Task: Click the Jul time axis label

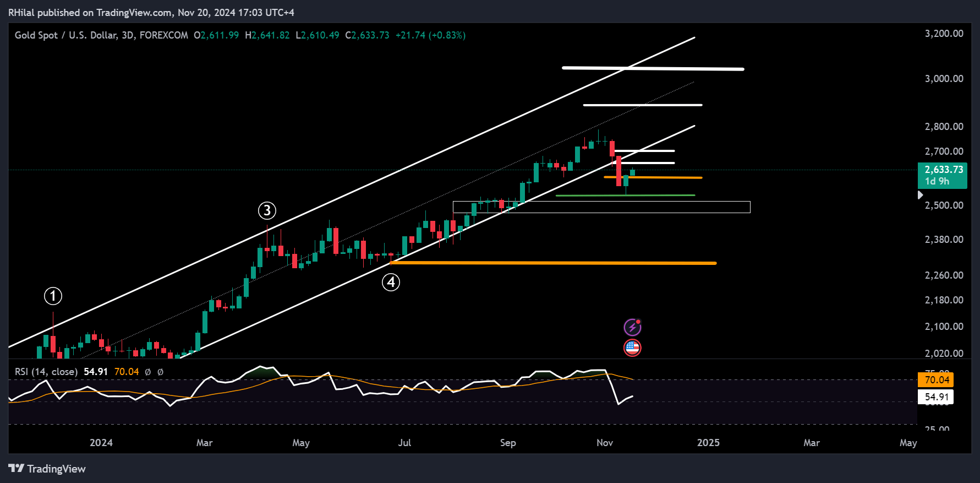Action: tap(404, 443)
